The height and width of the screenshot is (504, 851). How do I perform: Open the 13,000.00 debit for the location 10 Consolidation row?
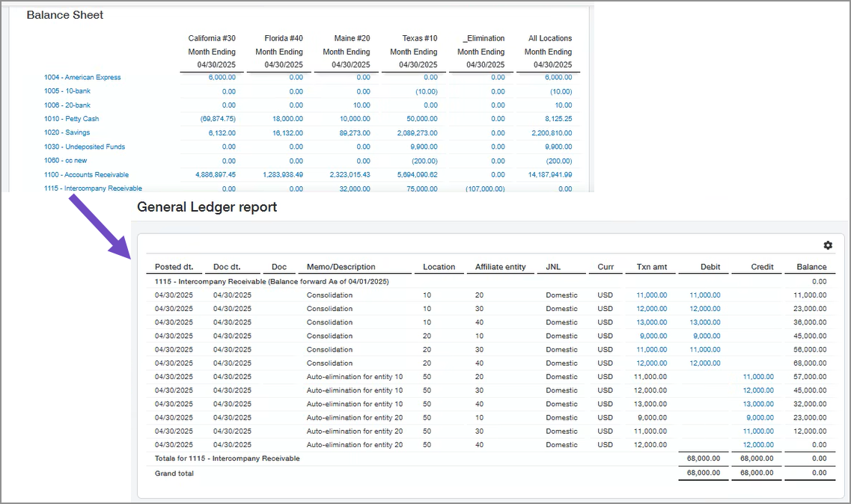coord(704,322)
